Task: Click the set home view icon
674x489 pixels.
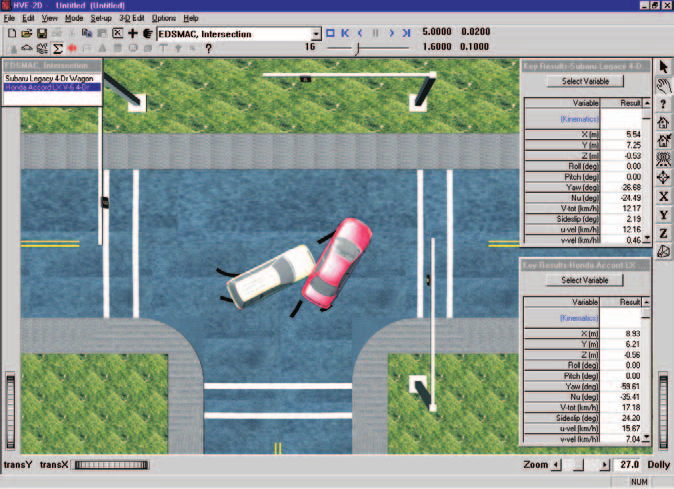Action: [663, 141]
